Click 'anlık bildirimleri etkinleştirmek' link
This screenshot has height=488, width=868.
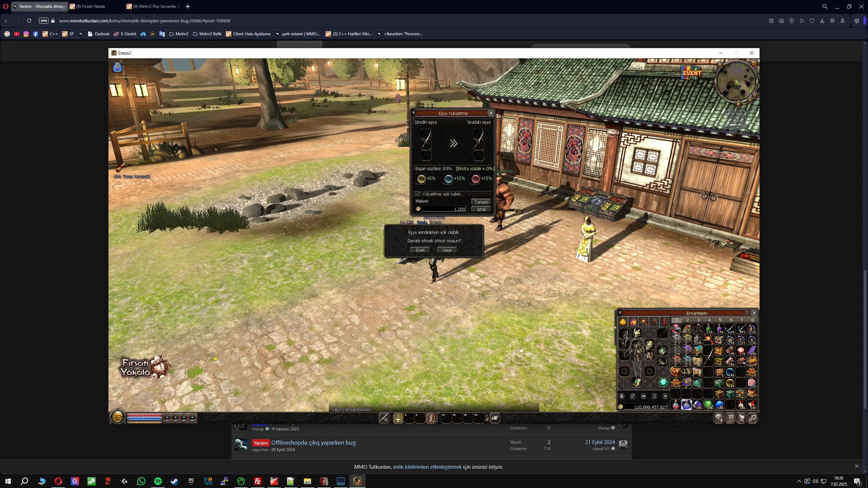(x=427, y=467)
